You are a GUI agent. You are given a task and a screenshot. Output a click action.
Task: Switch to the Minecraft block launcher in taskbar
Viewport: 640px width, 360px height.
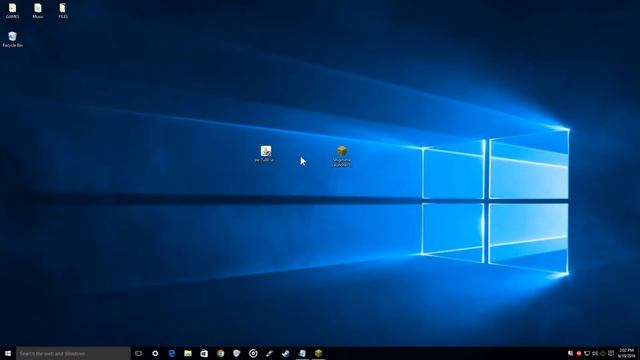point(318,353)
